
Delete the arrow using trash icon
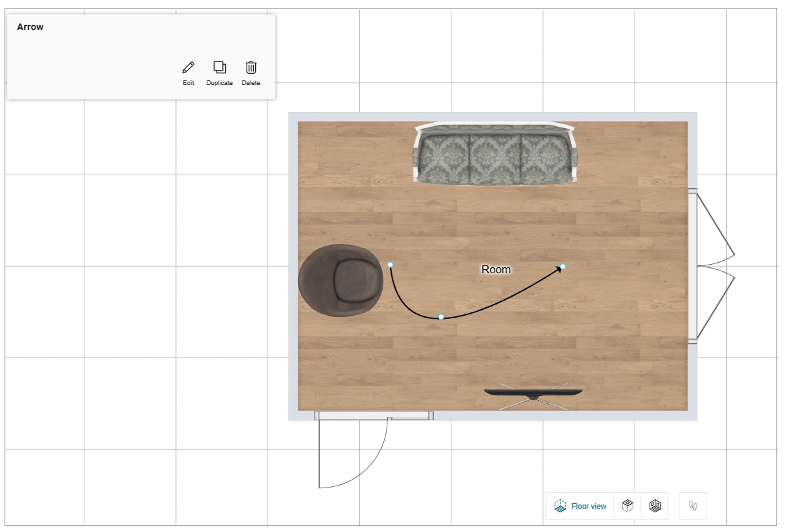point(251,67)
